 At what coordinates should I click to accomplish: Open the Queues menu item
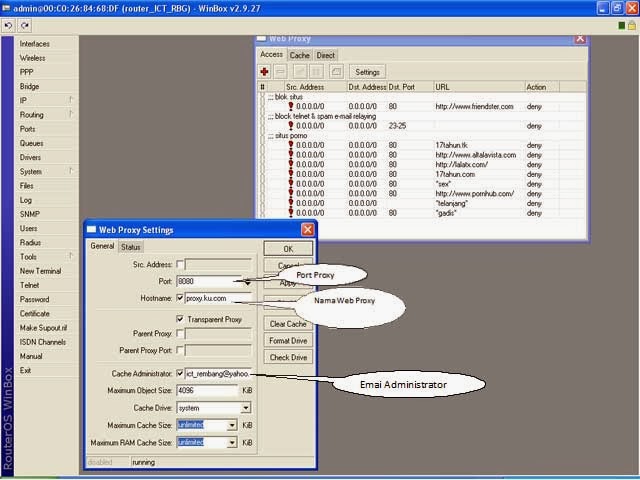[31, 143]
